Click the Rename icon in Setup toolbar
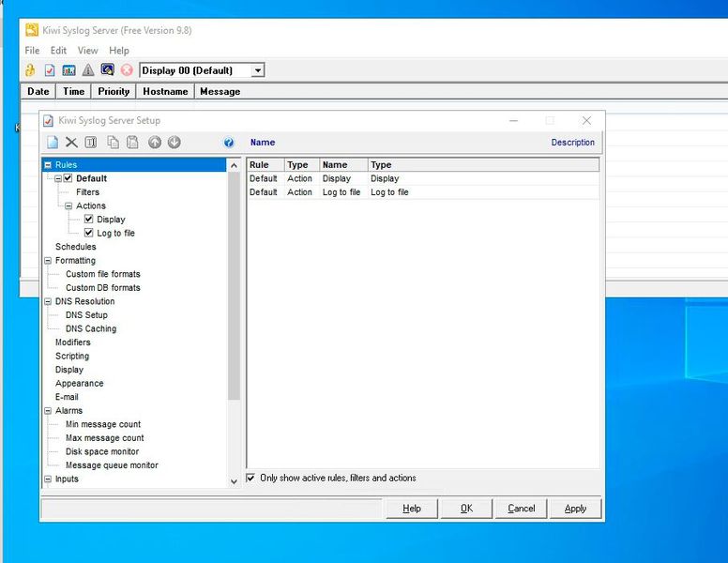The width and height of the screenshot is (728, 563). (91, 143)
